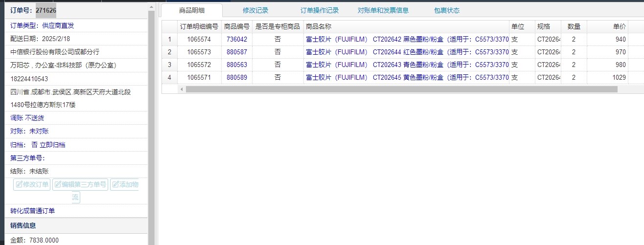Image resolution: width=644 pixels, height=245 pixels.
Task: Click the 添加物流 button
Action: pyautogui.click(x=124, y=184)
